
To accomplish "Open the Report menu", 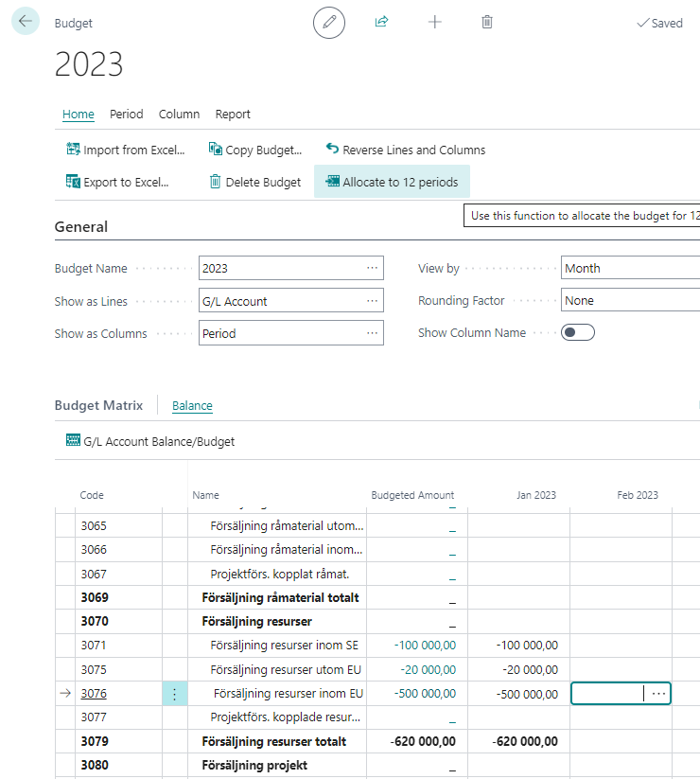I will point(233,115).
